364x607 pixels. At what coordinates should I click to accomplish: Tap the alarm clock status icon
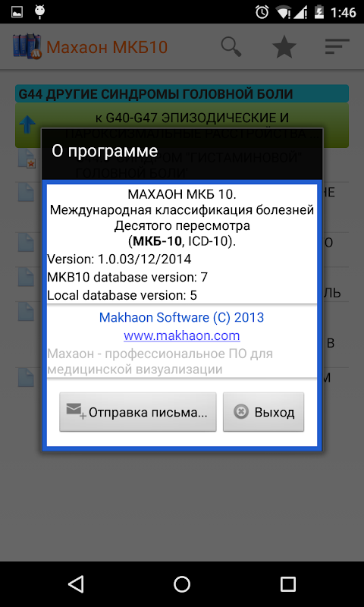coord(262,12)
